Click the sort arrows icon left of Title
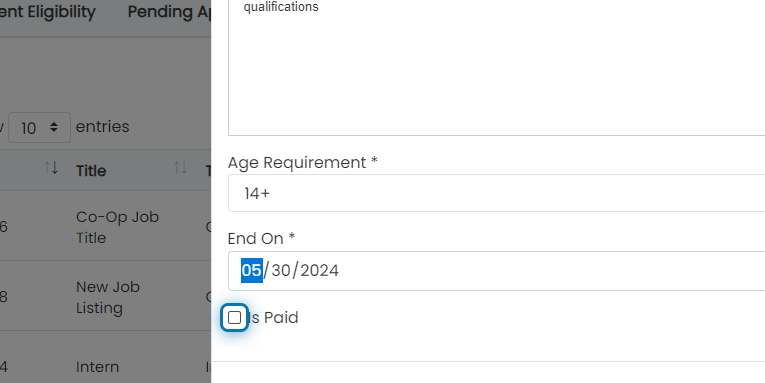The image size is (765, 383). click(51, 168)
